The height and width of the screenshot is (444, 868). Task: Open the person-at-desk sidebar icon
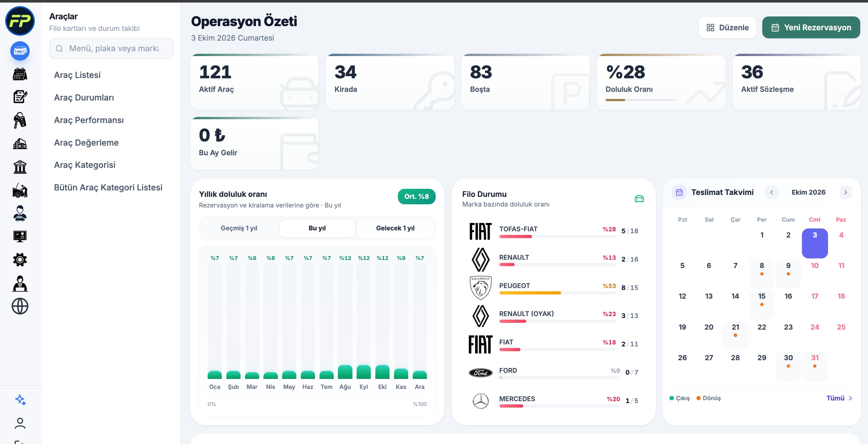[20, 283]
